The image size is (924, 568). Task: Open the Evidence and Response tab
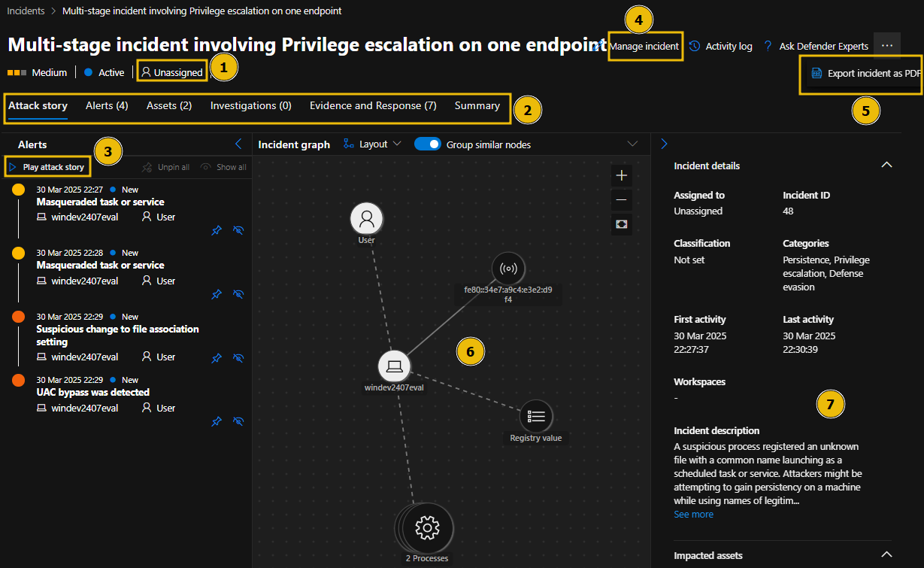pyautogui.click(x=373, y=106)
